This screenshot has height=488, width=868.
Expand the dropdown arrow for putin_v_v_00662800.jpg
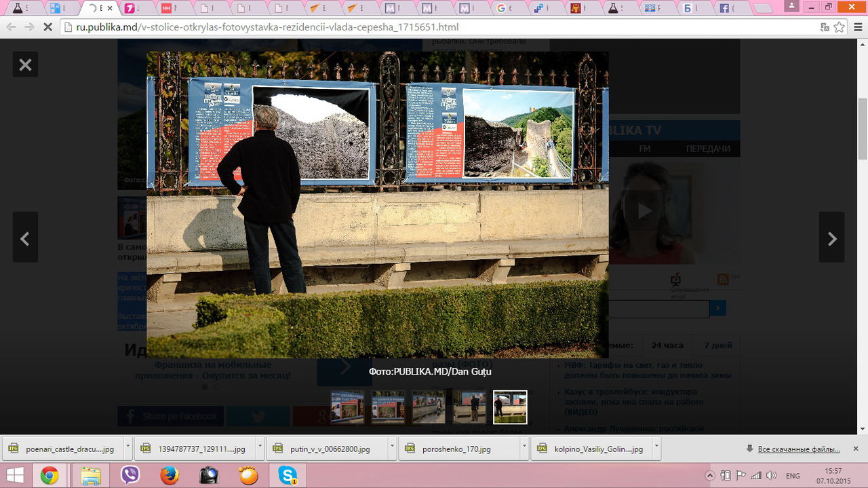[x=392, y=449]
